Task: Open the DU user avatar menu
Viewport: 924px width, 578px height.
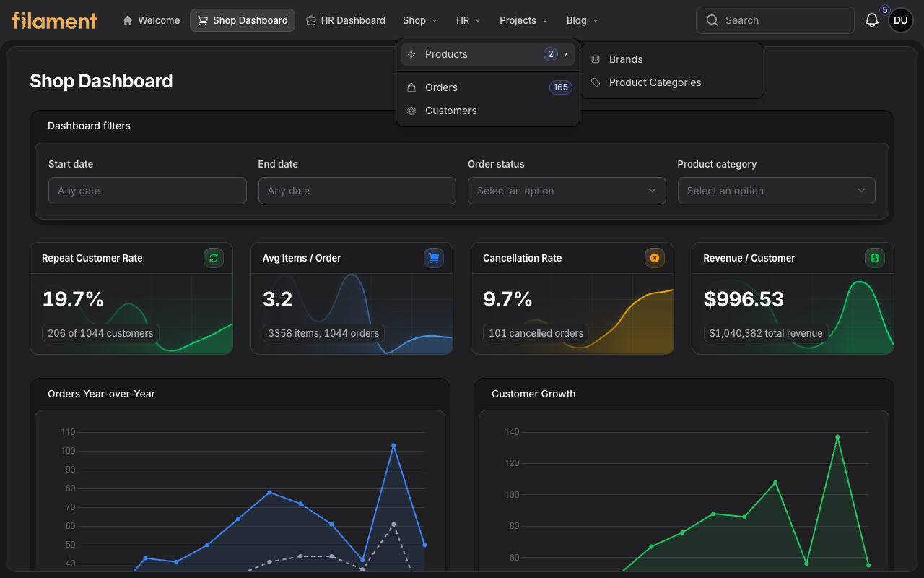Action: pos(901,20)
